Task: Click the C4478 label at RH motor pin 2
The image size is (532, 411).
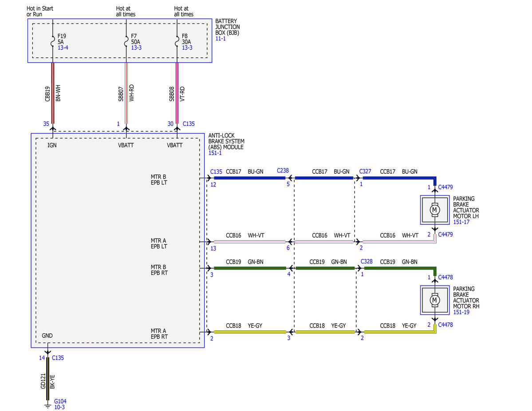Action: 445,325
